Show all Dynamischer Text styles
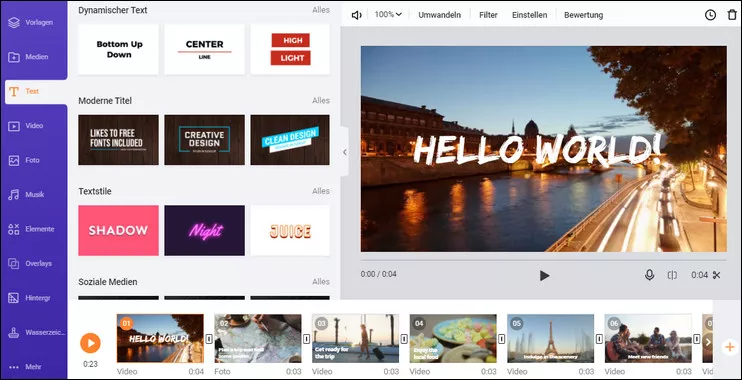This screenshot has width=742, height=380. [x=321, y=10]
